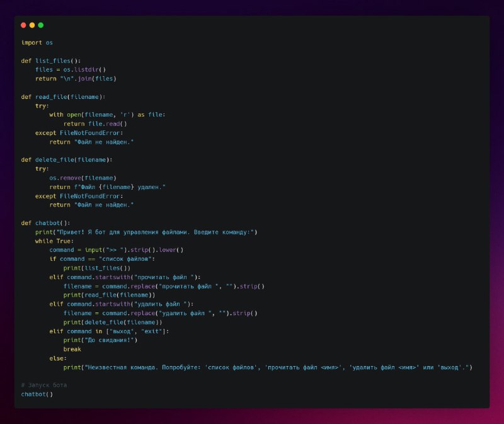
Task: Select the 'break' statement
Action: click(72, 349)
